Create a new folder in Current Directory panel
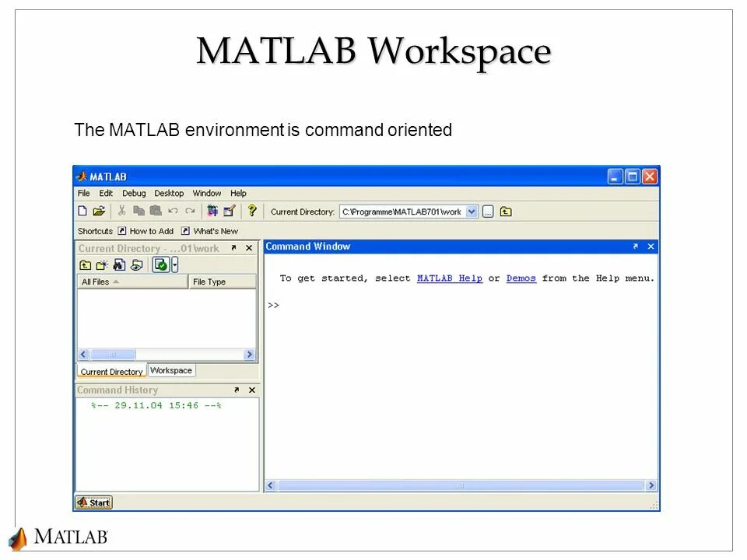Screen dimensions: 747x560 pos(101,264)
